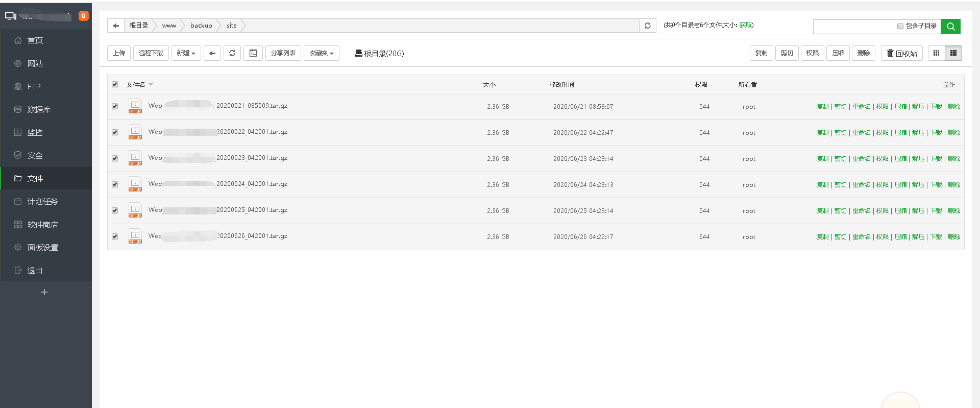Click the toolbar 权限 batch button
This screenshot has height=408, width=980.
[813, 53]
